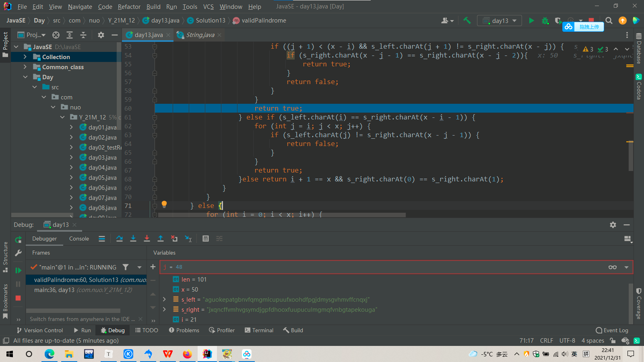Run day13 with the green play button

(531, 21)
